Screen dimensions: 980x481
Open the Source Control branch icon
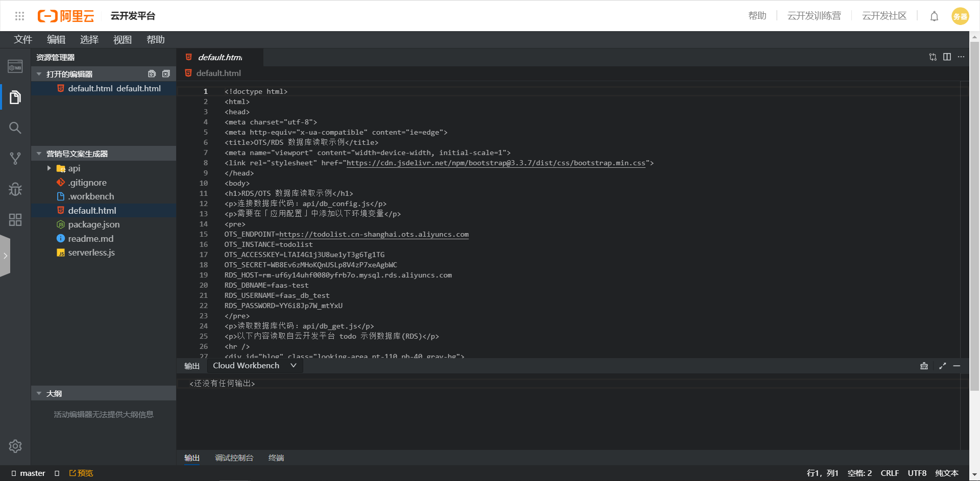pos(15,159)
